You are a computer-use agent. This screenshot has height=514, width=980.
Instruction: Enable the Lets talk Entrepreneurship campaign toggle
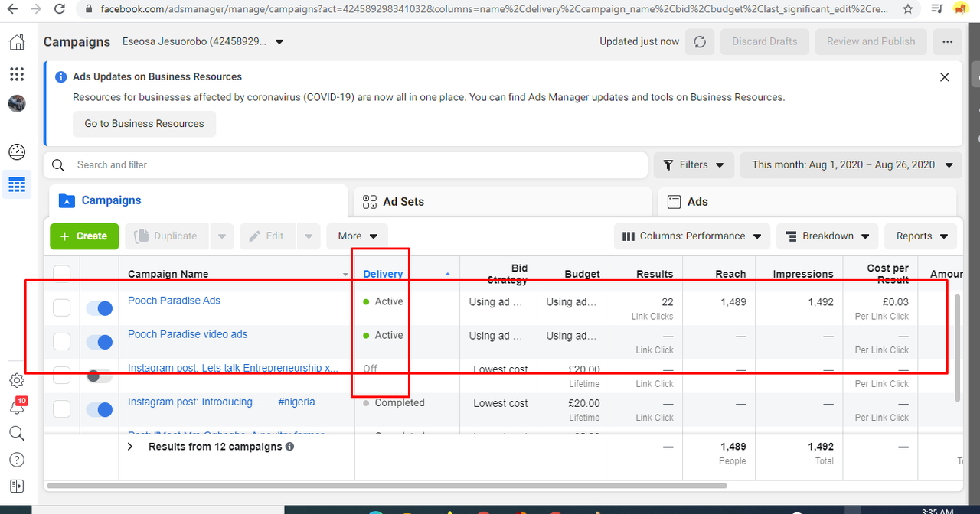[99, 375]
